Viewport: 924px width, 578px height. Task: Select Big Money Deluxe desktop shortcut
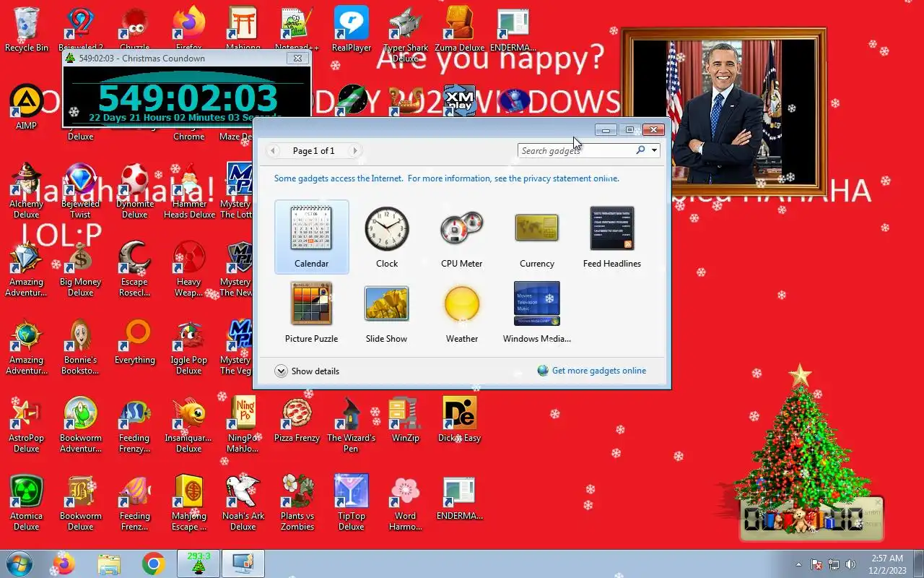[x=81, y=268]
